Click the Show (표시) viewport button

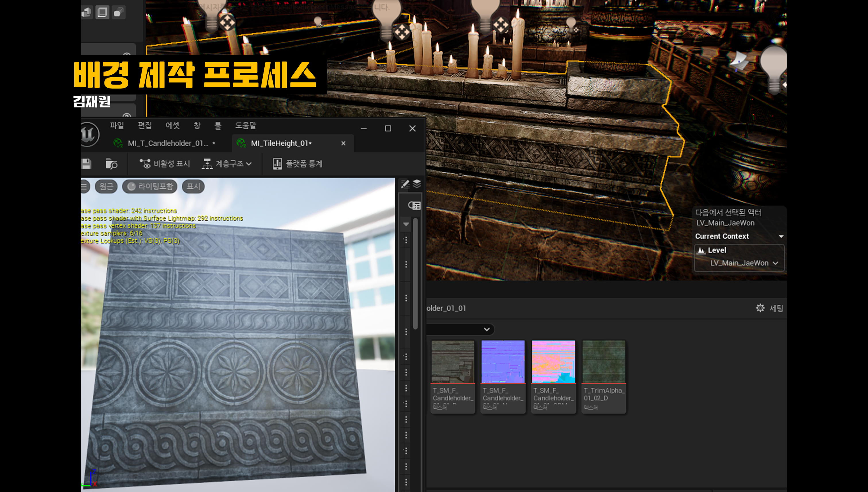(x=193, y=186)
